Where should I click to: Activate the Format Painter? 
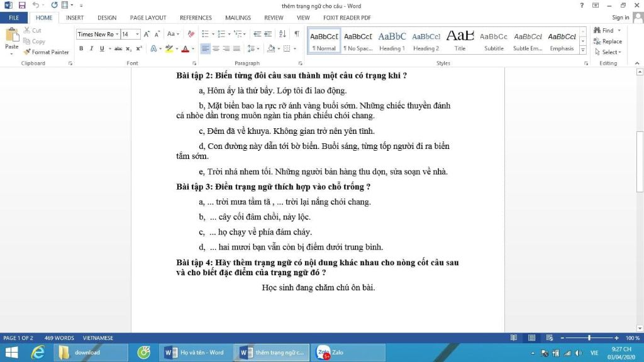(x=46, y=52)
